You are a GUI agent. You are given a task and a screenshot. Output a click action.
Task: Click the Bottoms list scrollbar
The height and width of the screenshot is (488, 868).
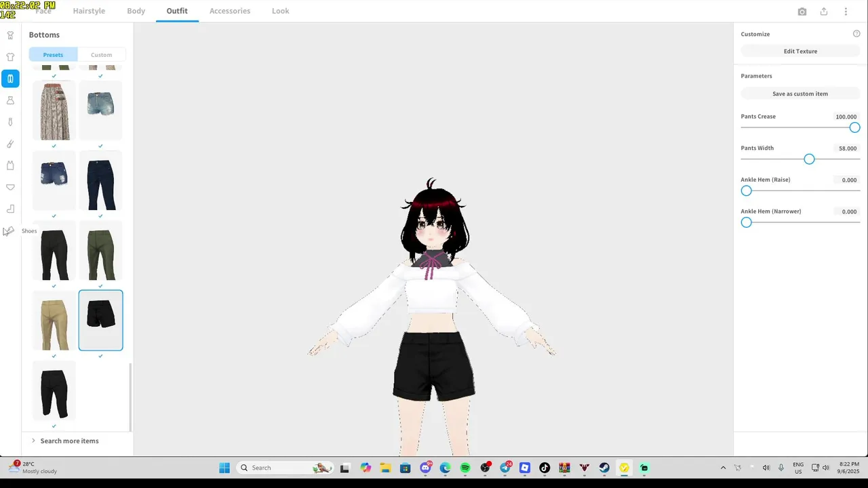(x=130, y=396)
